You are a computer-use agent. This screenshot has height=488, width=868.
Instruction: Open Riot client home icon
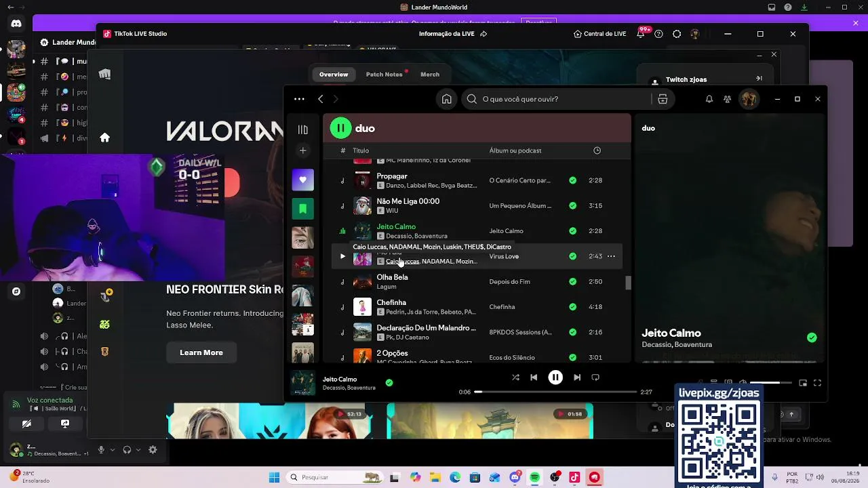point(104,138)
